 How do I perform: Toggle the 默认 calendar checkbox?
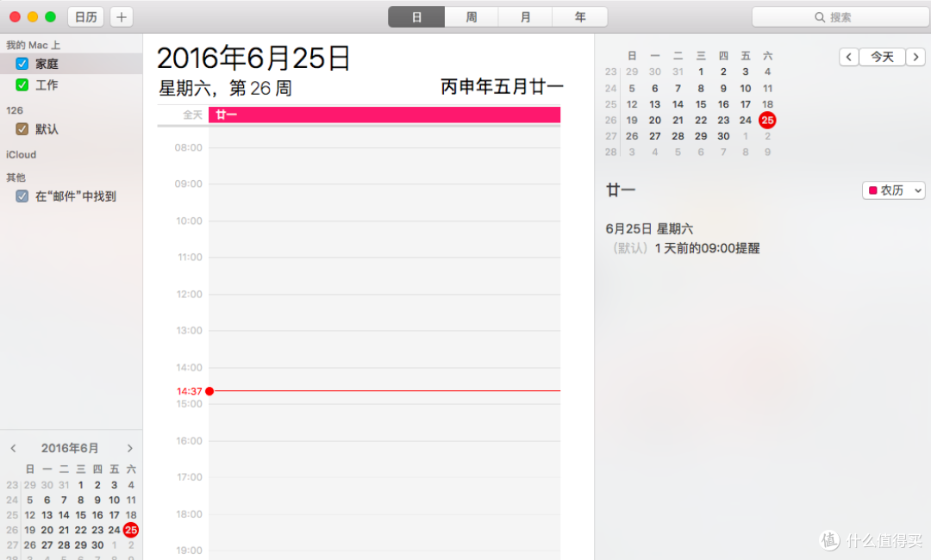click(x=22, y=128)
